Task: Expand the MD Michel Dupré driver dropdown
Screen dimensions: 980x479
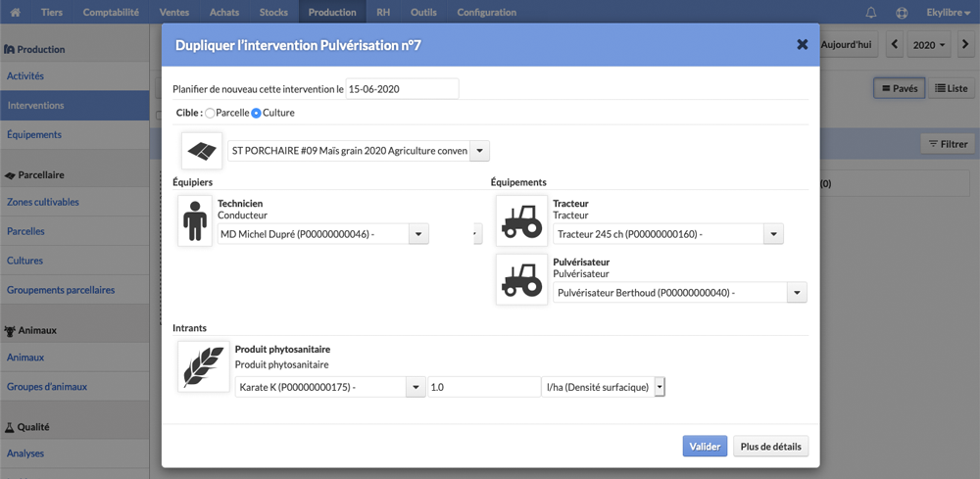Action: (x=418, y=234)
